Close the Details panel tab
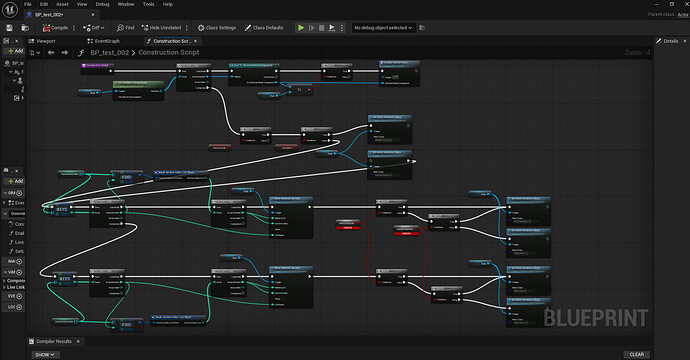This screenshot has height=360, width=690. pyautogui.click(x=685, y=41)
